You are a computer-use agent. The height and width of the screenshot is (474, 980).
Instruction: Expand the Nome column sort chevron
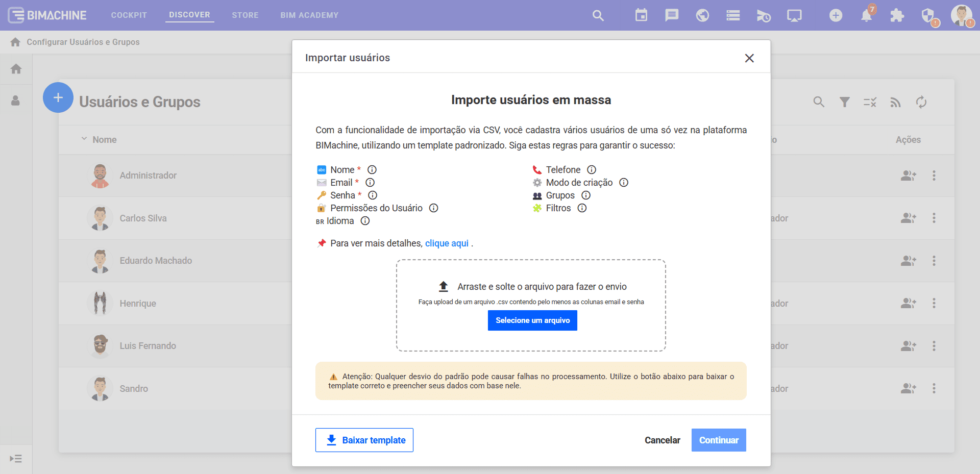pos(84,139)
